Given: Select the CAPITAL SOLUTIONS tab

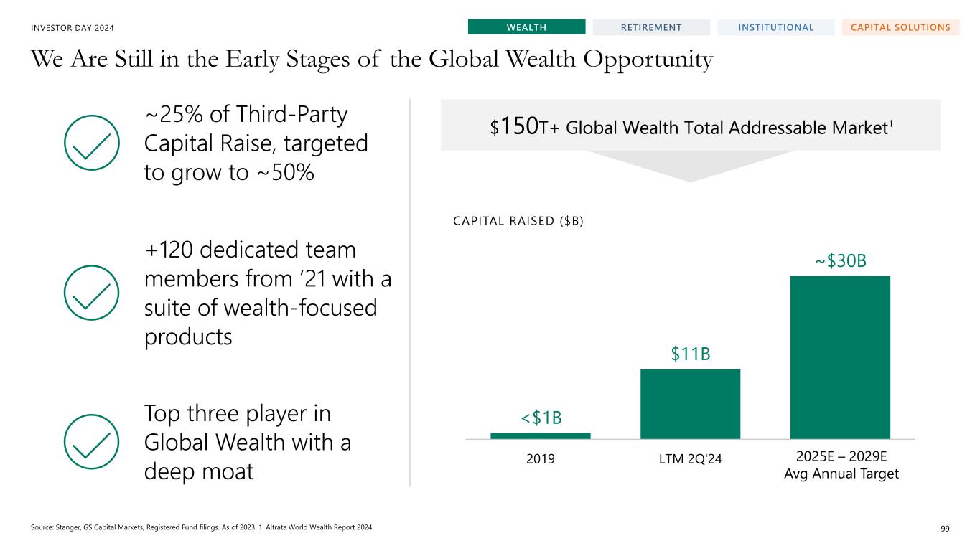Looking at the screenshot, I should pyautogui.click(x=900, y=27).
